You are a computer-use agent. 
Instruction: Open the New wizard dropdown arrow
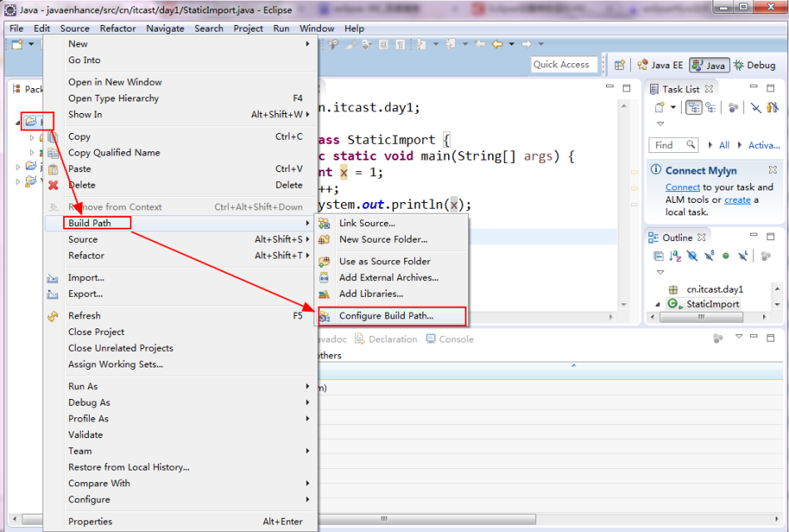(32, 44)
